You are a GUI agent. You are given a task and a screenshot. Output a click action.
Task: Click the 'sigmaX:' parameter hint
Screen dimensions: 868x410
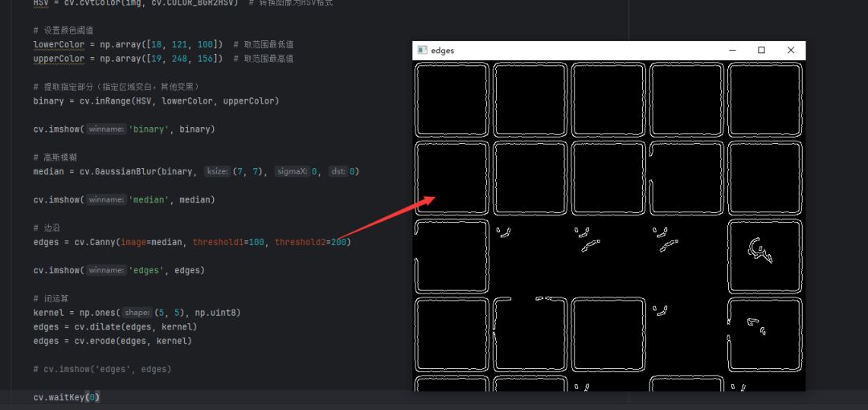pos(292,172)
